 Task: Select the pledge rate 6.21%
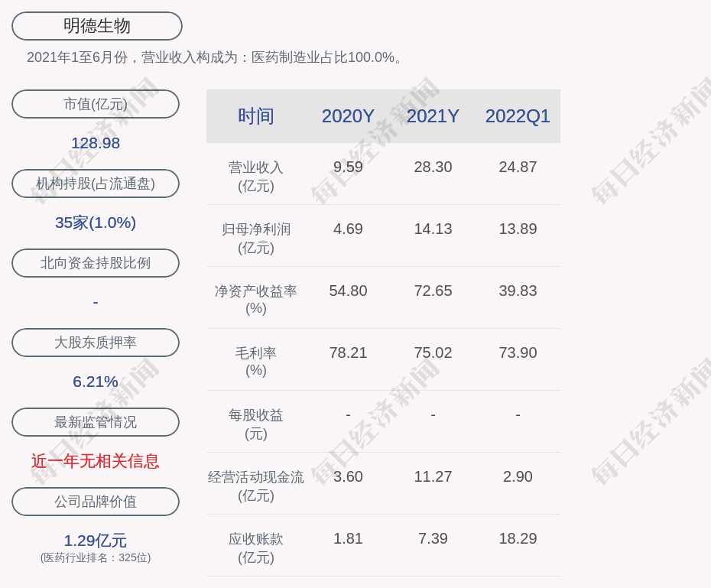96,382
